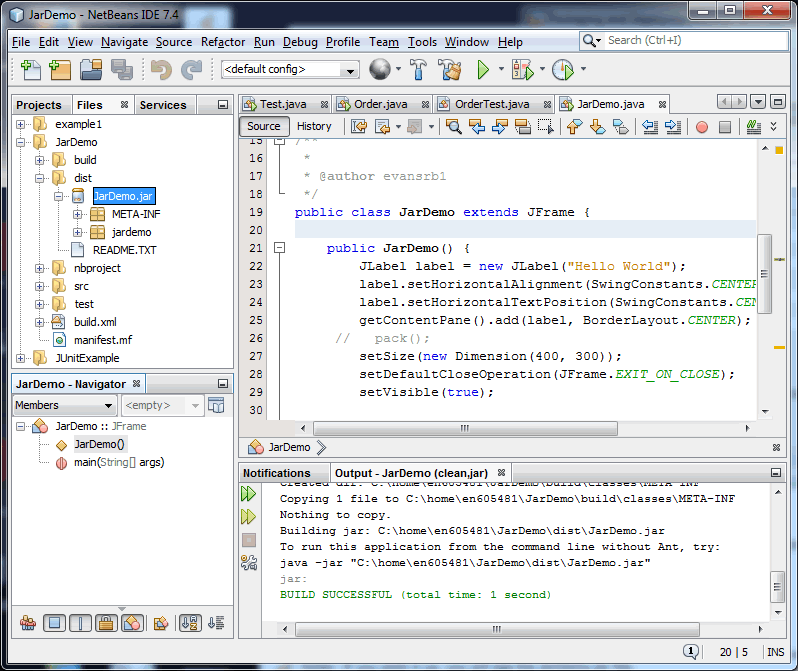Redo the last edit
The image size is (798, 671).
(192, 70)
